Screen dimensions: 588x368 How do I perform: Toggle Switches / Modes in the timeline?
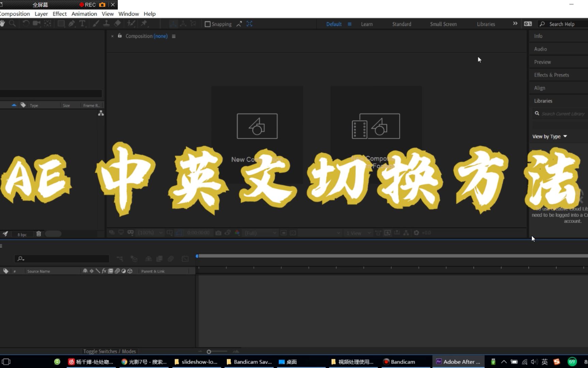click(x=110, y=351)
